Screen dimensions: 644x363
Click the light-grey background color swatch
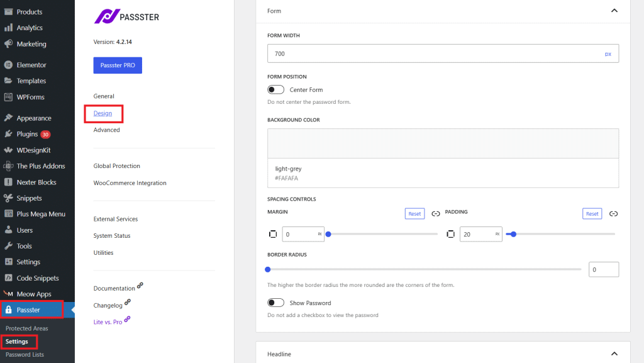point(443,143)
